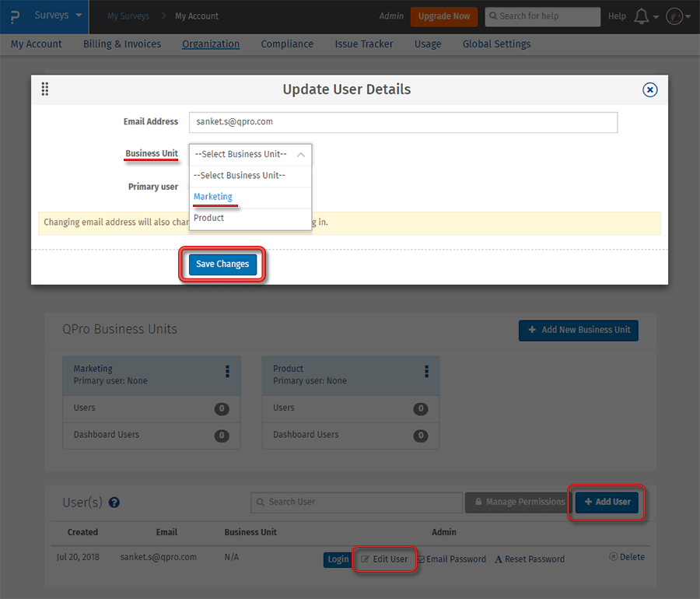Click Marketing Dashboard Users count badge

pos(222,436)
